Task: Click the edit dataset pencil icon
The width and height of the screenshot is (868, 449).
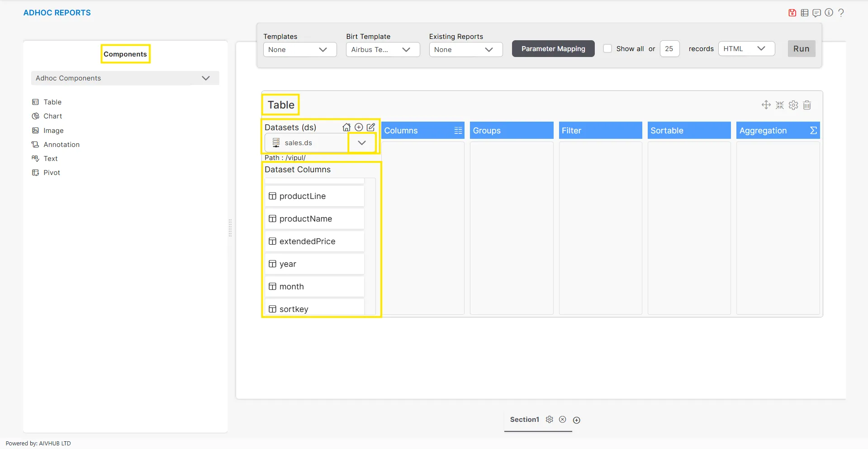Action: coord(371,128)
